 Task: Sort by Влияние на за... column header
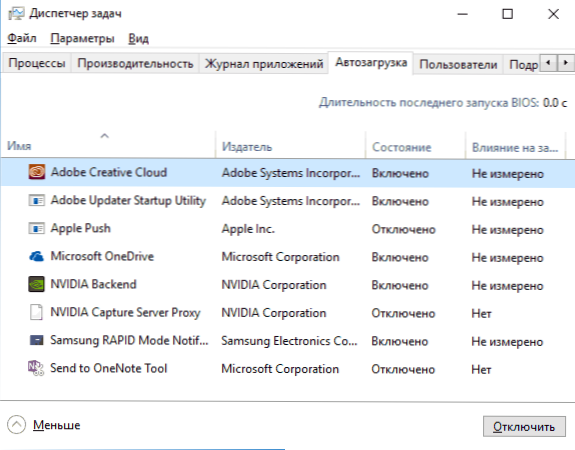(515, 147)
